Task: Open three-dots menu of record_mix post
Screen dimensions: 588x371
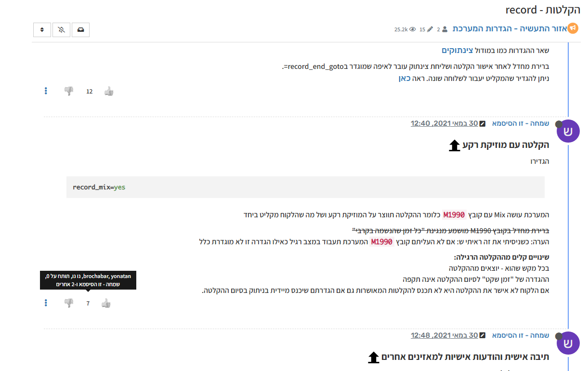Action: pos(46,303)
